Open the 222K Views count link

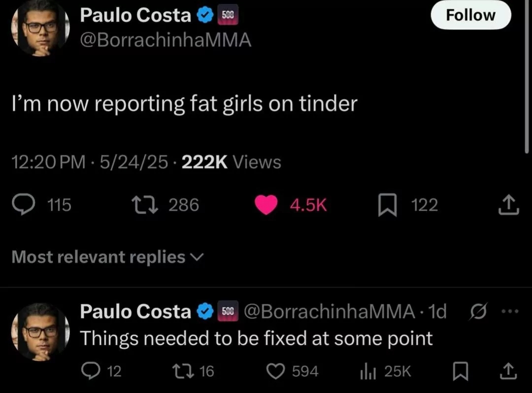[x=232, y=162]
